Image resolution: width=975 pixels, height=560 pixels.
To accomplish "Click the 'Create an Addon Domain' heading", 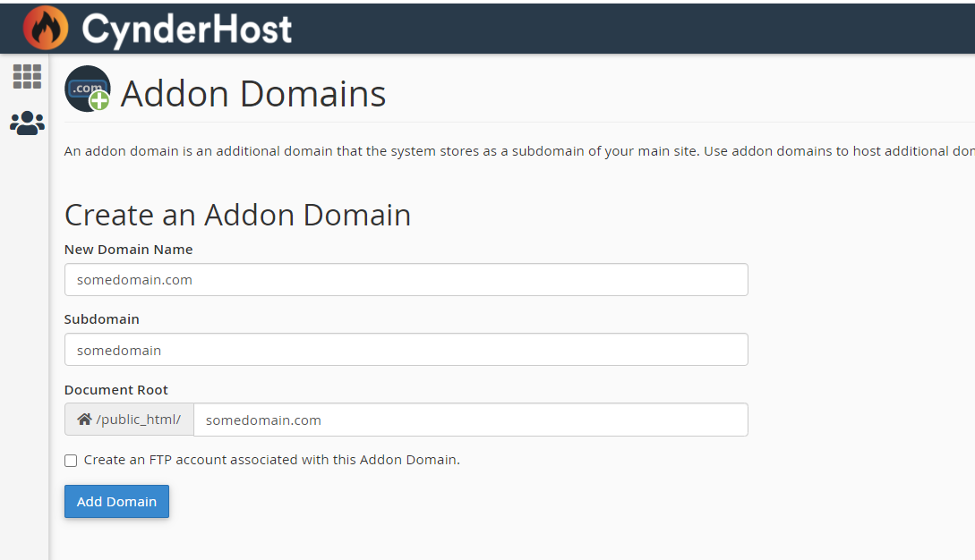I will (x=237, y=215).
